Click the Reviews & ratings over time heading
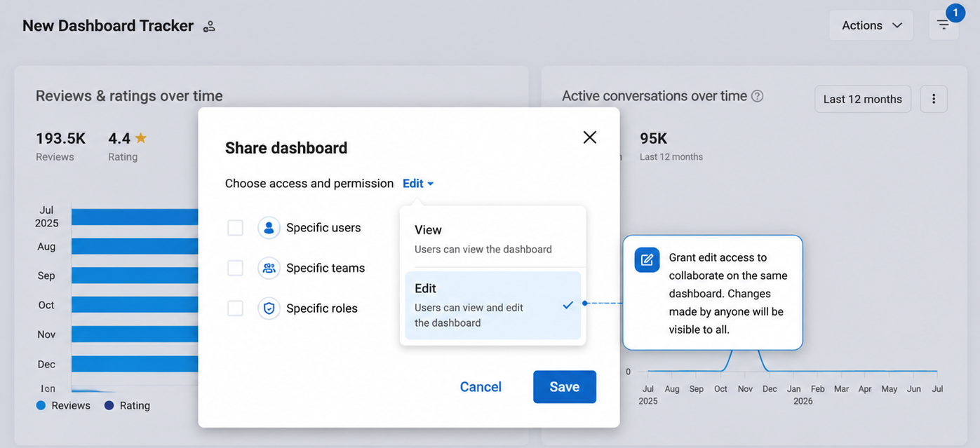 click(129, 96)
